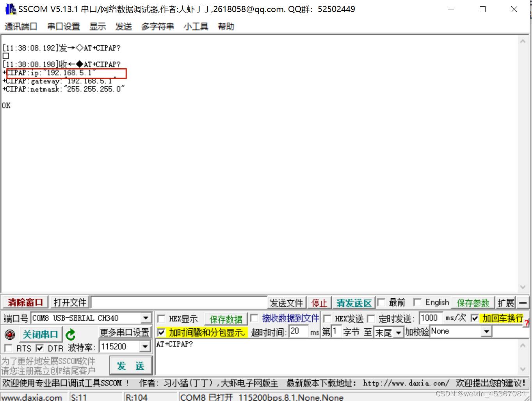Viewport: 532px width, 401px height.
Task: Click the 11:38:08.192 sent command line
Action: 62,48
